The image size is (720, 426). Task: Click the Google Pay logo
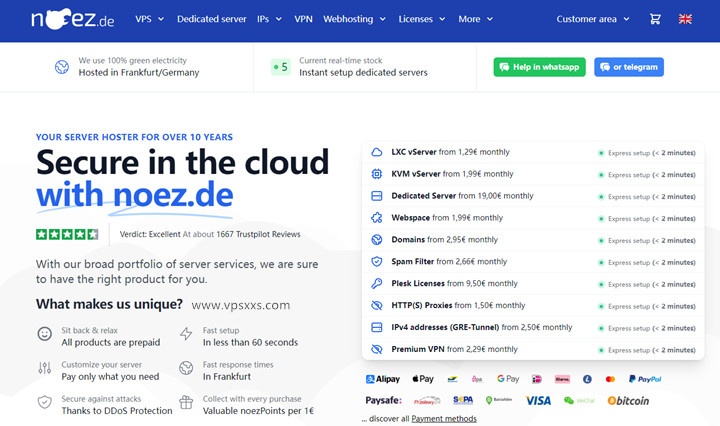[508, 379]
